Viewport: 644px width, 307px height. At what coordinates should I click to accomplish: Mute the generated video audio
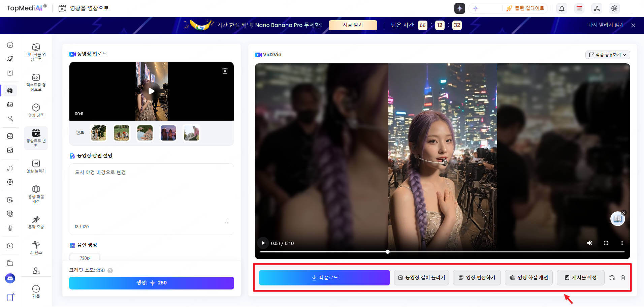(590, 243)
